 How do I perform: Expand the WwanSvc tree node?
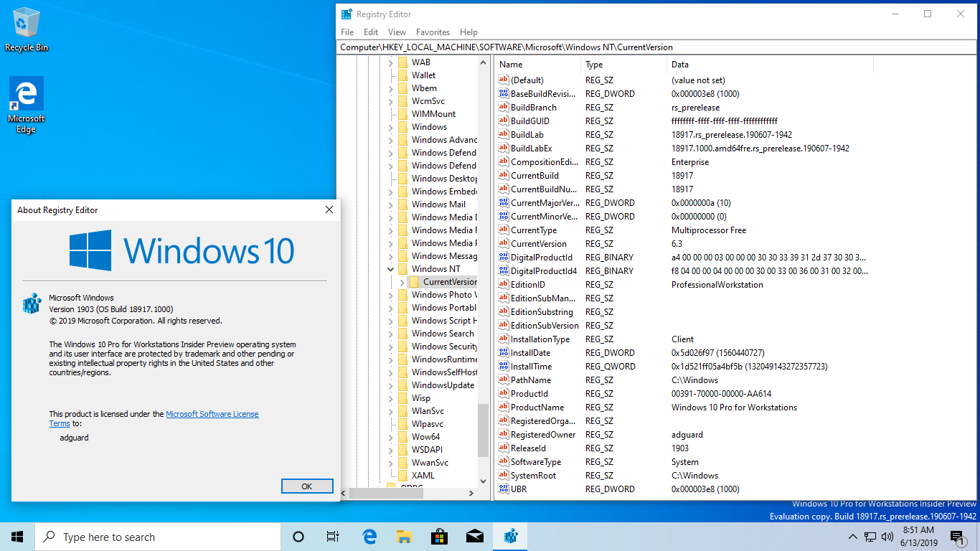[391, 463]
